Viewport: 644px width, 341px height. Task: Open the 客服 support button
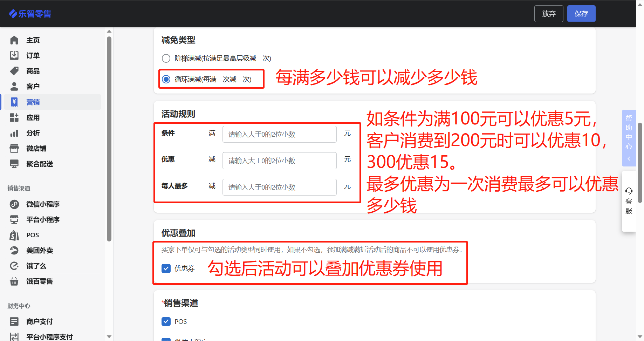[x=629, y=201]
